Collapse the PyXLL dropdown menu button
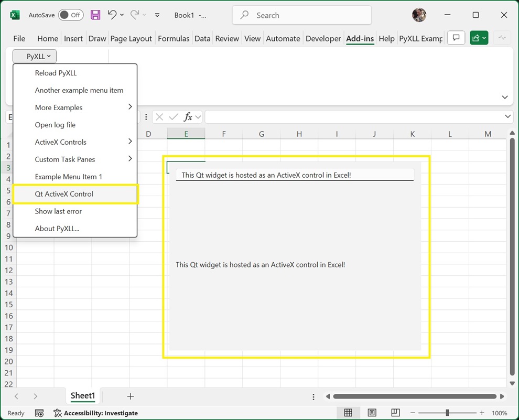Screen dimensions: 519x420 35,56
